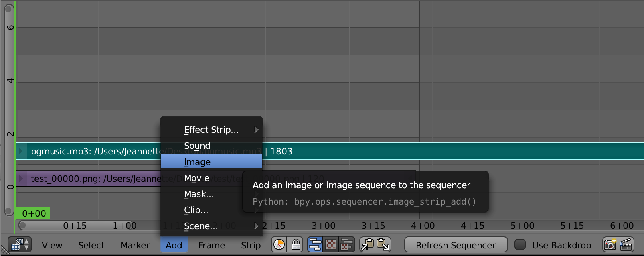
Task: Choose Image from the Add menu
Action: point(211,162)
